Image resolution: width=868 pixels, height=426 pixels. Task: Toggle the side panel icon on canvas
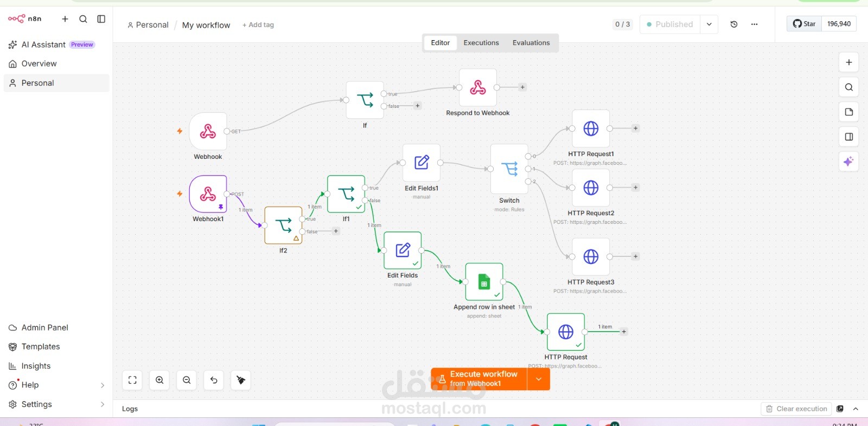tap(849, 137)
